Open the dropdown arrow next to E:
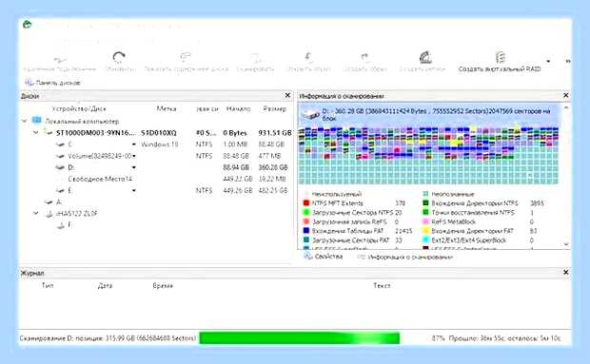The height and width of the screenshot is (364, 590). [133, 191]
